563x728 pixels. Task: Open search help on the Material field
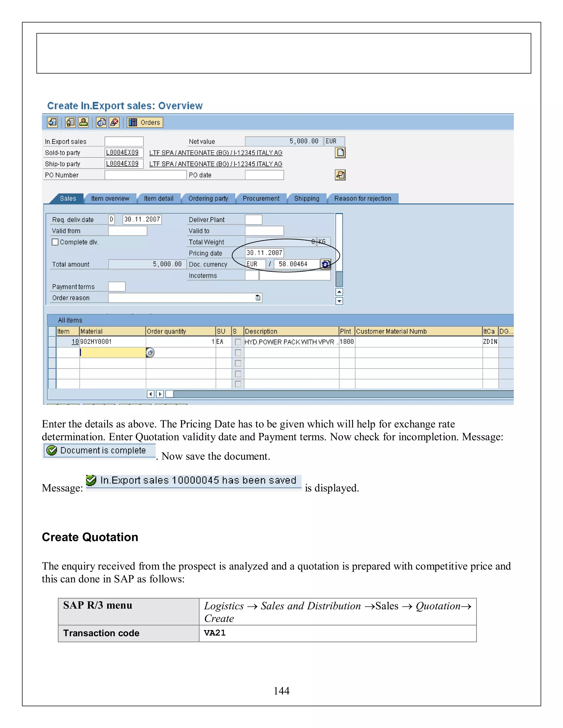pos(150,353)
